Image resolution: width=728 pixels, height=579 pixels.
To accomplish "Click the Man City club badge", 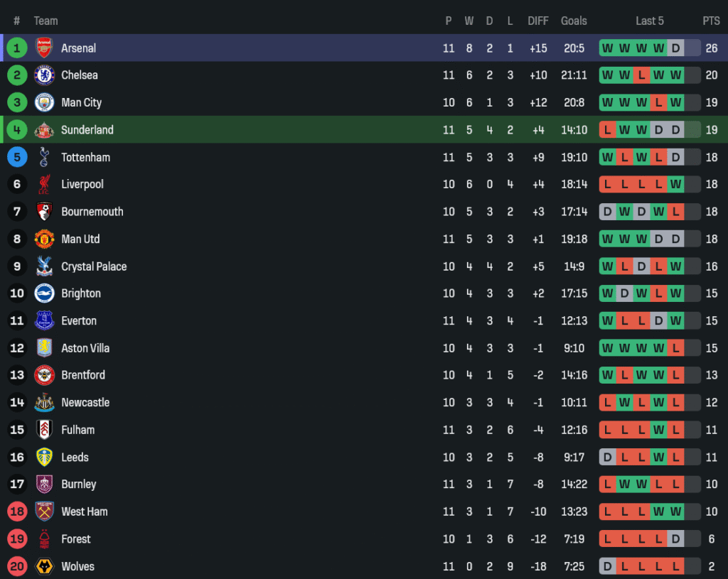I will pos(44,102).
